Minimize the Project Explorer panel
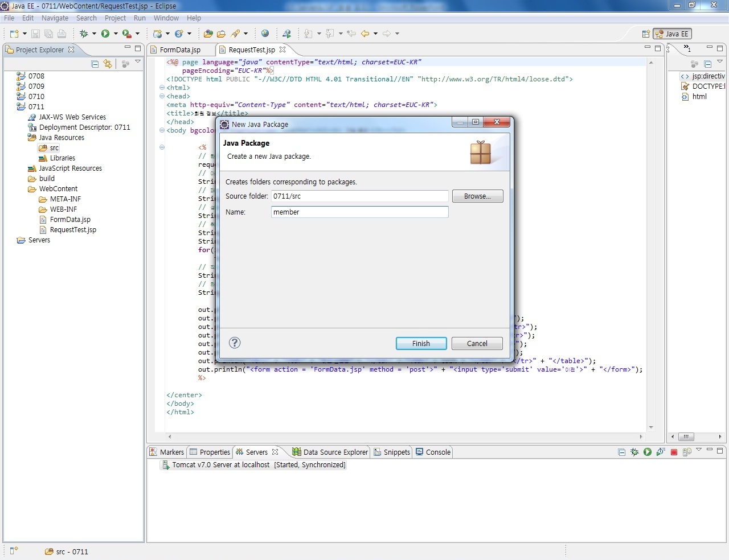729x560 pixels. pyautogui.click(x=128, y=48)
